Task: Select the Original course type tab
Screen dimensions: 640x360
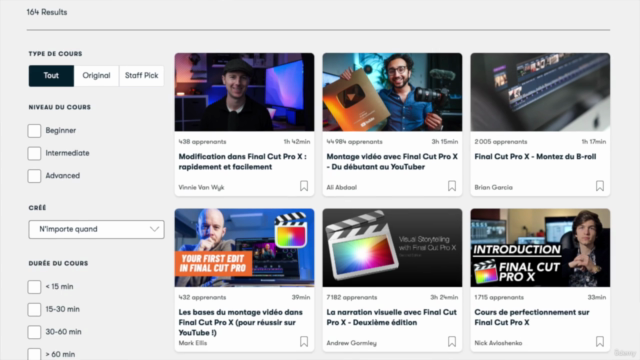Action: [x=96, y=76]
